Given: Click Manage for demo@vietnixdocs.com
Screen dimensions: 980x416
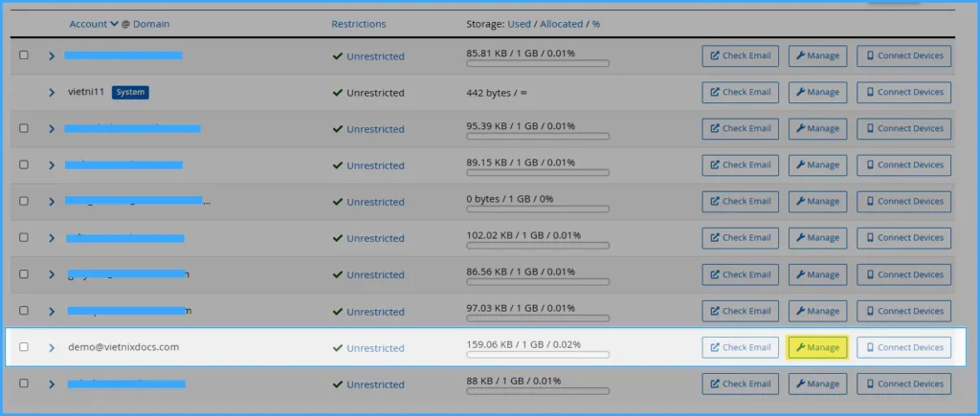Looking at the screenshot, I should pos(817,347).
